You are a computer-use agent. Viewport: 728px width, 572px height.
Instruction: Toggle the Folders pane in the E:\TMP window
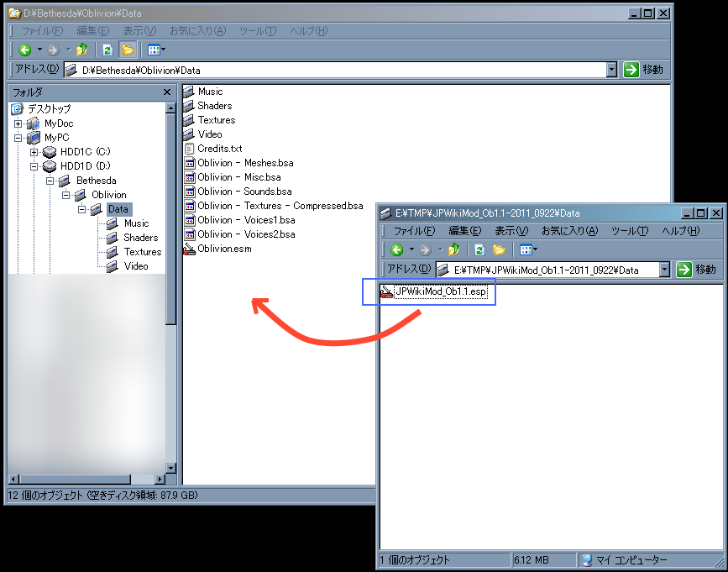(x=499, y=249)
